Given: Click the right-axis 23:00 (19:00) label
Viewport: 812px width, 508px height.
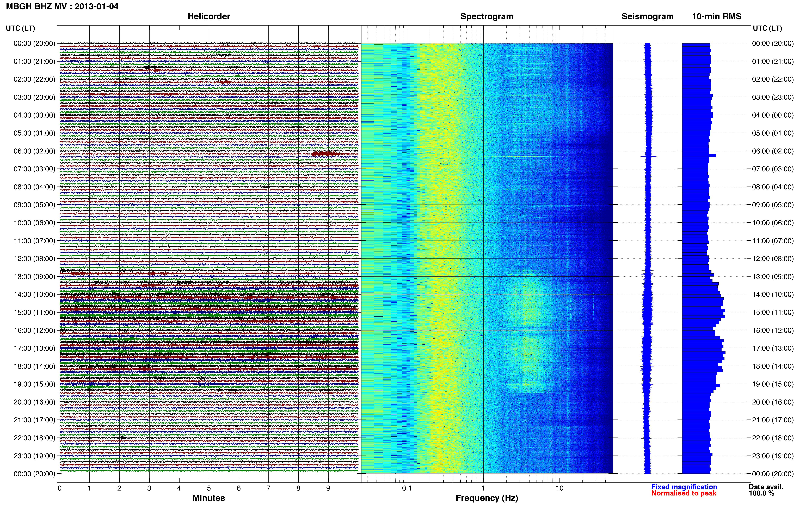Looking at the screenshot, I should coord(773,456).
